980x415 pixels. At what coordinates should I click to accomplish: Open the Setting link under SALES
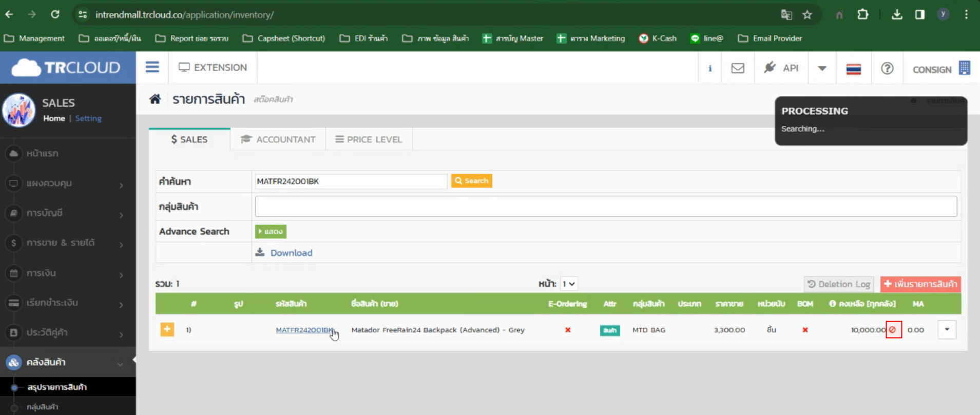pyautogui.click(x=88, y=118)
